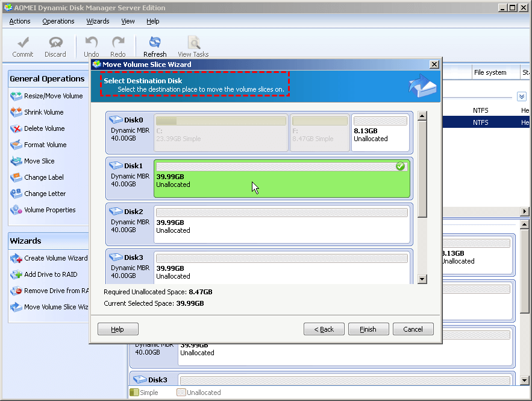This screenshot has width=532, height=401.
Task: Click the General Operations panel header
Action: 49,79
